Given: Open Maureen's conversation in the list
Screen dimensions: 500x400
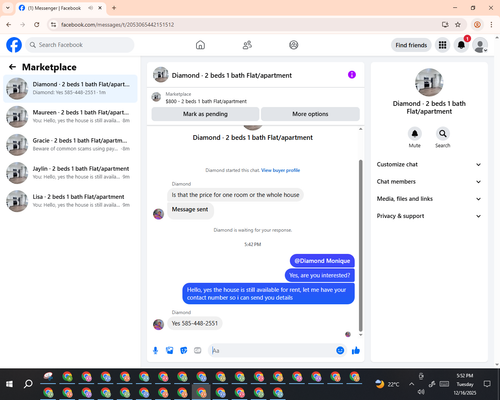Looking at the screenshot, I should (70, 117).
